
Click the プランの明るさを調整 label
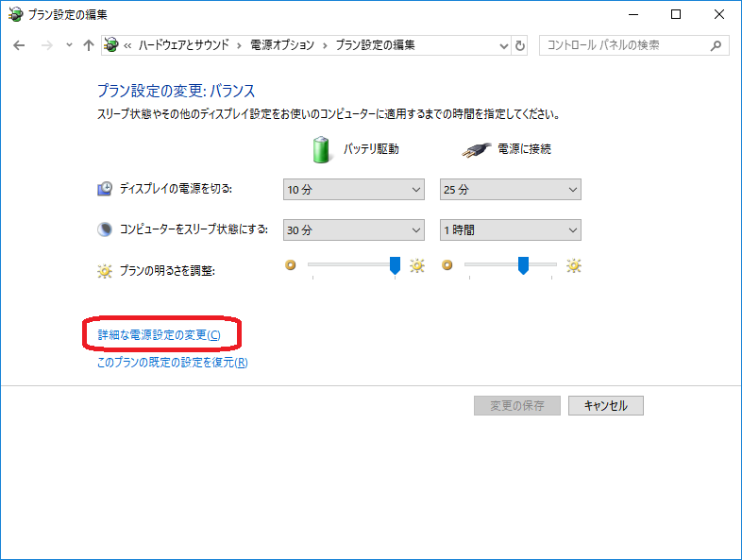(x=167, y=271)
